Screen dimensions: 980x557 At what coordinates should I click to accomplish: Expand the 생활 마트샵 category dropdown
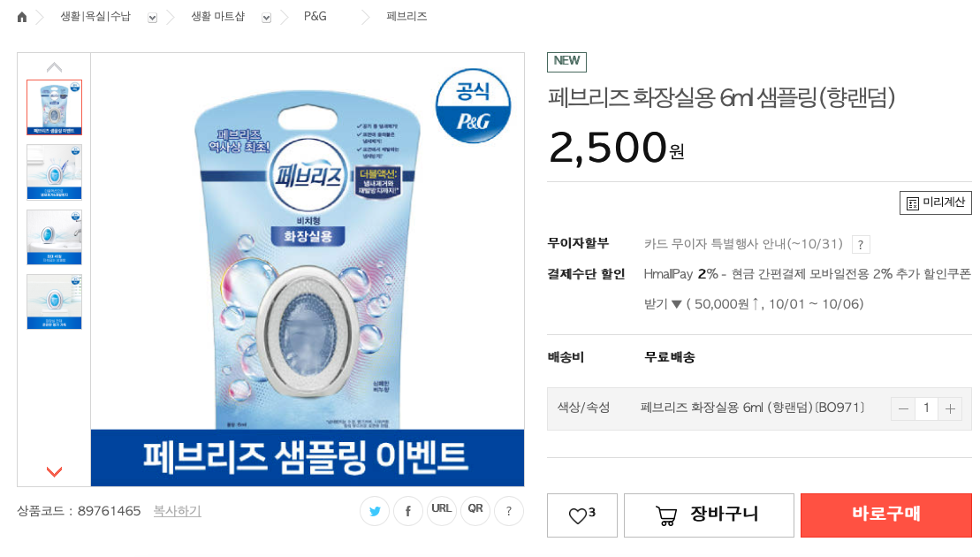click(x=266, y=17)
